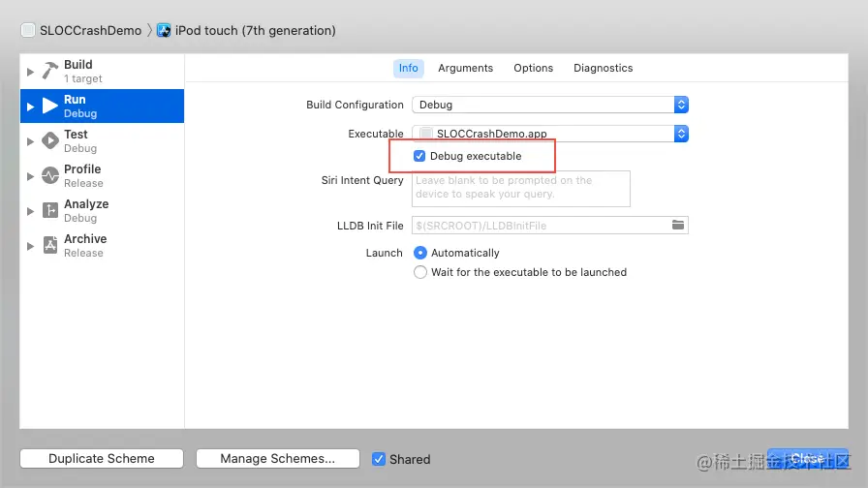This screenshot has height=488, width=868.
Task: Open the Executable dropdown
Action: pyautogui.click(x=550, y=134)
